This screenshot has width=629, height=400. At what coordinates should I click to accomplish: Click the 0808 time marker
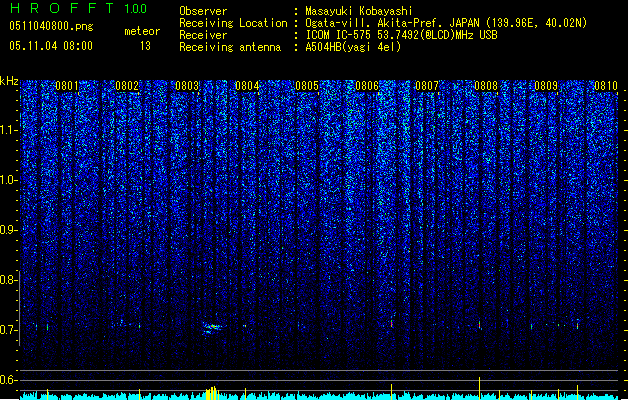486,86
